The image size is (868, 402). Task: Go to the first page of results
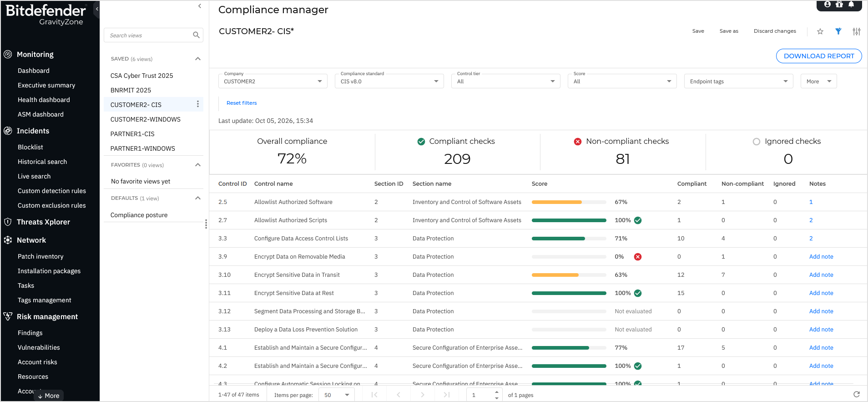[x=374, y=395]
